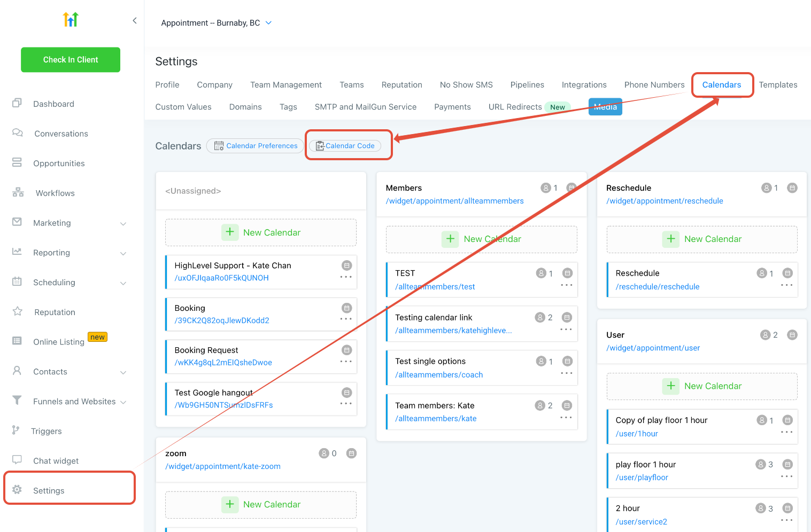Click the Contacts person icon

click(x=17, y=371)
